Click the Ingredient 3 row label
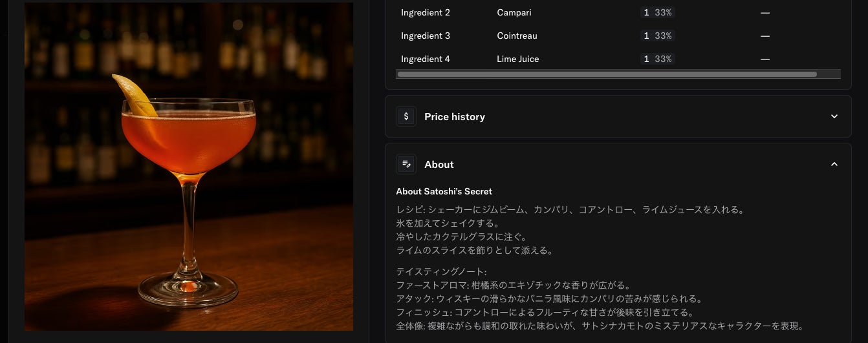The height and width of the screenshot is (343, 868). (x=426, y=36)
